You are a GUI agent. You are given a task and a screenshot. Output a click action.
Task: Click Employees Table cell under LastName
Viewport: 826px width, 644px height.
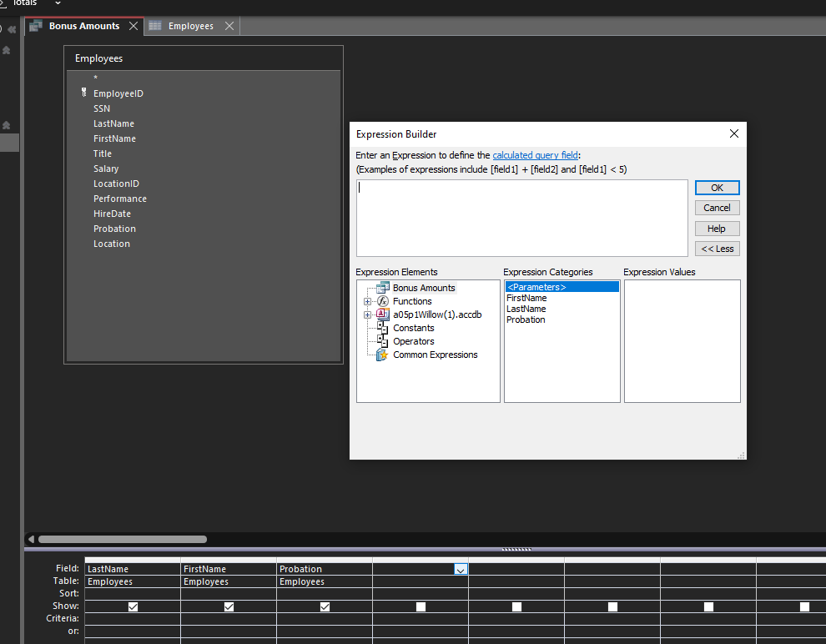coord(133,581)
